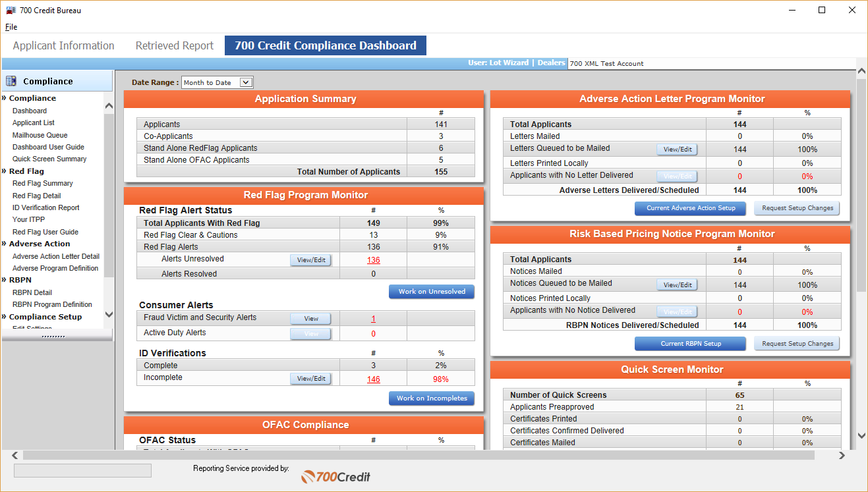Open the Current Adverse Action Setup
868x492 pixels.
(x=690, y=208)
